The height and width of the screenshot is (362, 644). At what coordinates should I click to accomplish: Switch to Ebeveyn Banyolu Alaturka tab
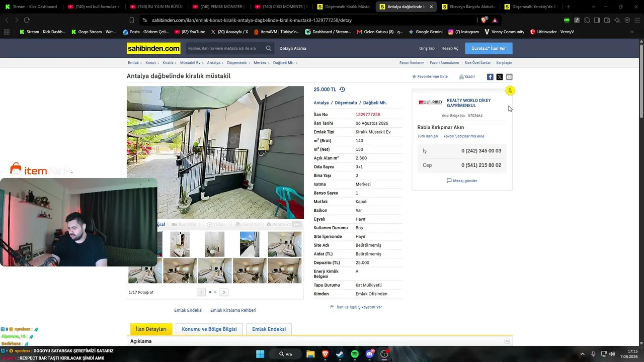(x=468, y=7)
